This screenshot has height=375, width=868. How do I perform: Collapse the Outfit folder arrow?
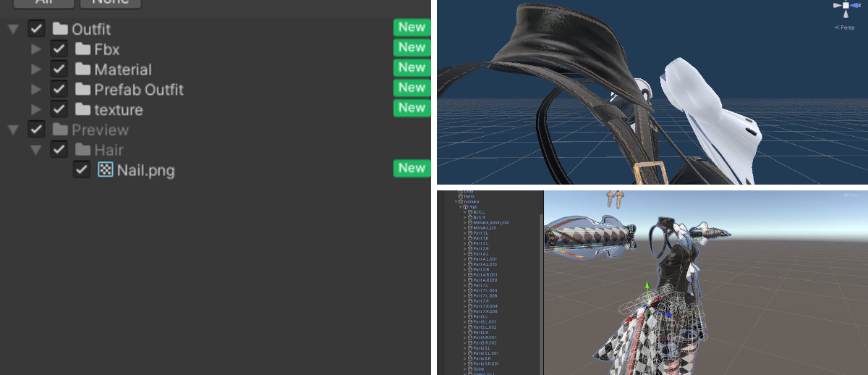tap(13, 30)
